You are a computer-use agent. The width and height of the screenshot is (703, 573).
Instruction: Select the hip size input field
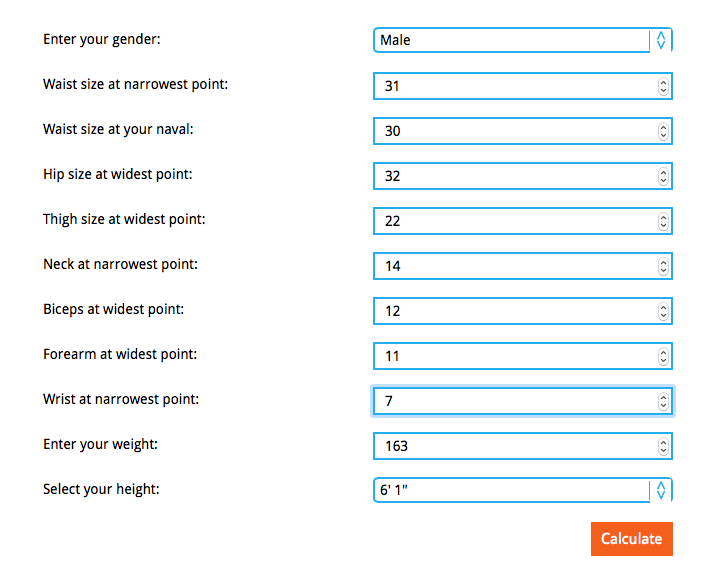514,176
